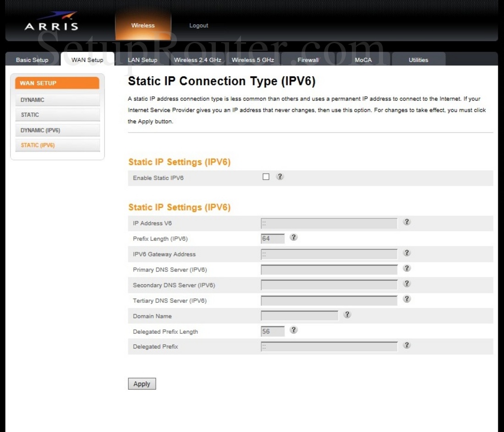Click the 'Static IP Connection Type (IPV6)' heading
The height and width of the screenshot is (432, 504).
(x=222, y=81)
